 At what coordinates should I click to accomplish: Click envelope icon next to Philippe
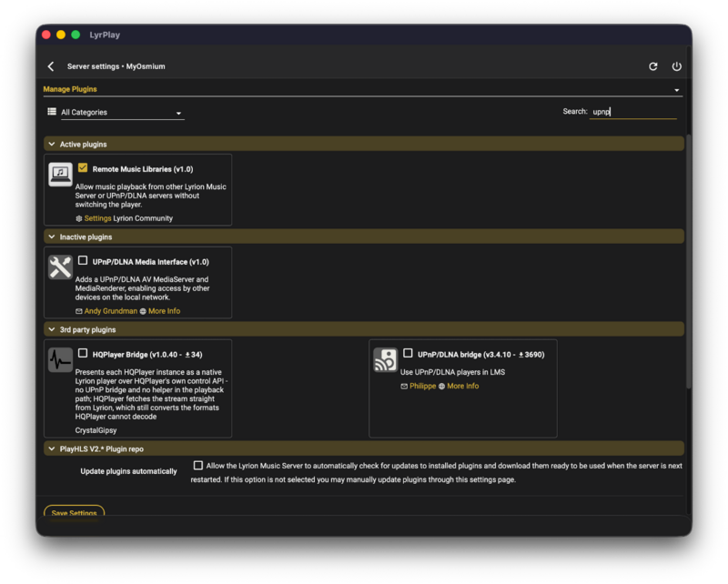tap(404, 387)
